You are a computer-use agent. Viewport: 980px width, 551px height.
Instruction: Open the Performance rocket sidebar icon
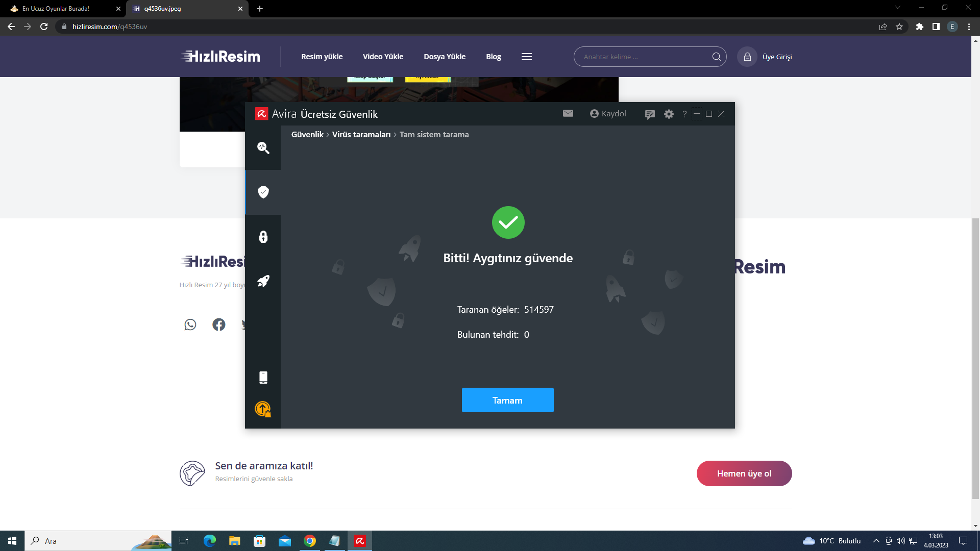coord(263,281)
